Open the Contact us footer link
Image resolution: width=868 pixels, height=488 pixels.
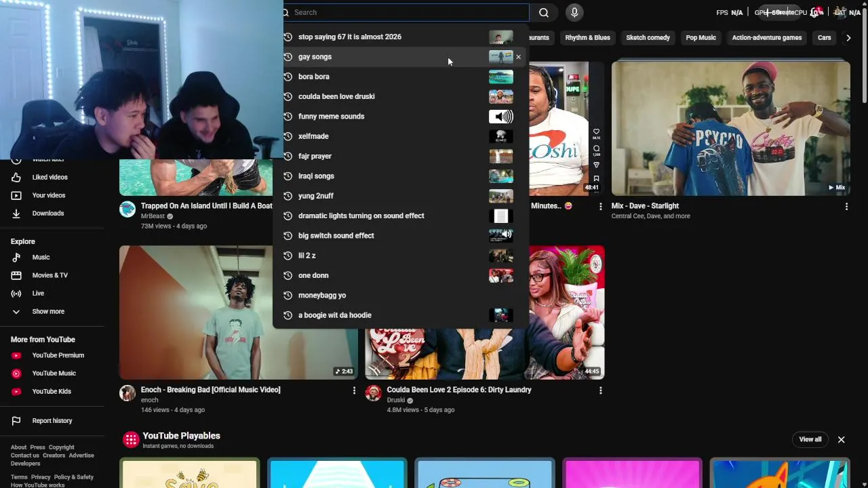25,455
